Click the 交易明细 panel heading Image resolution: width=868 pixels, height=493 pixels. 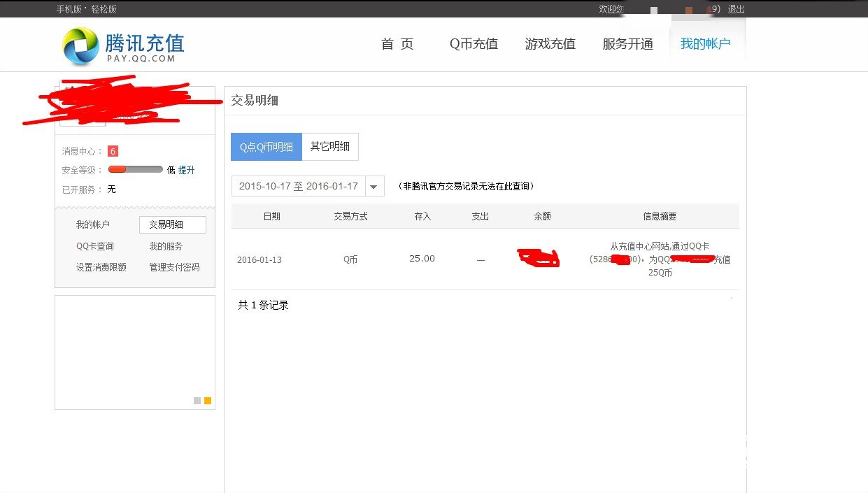click(x=255, y=101)
